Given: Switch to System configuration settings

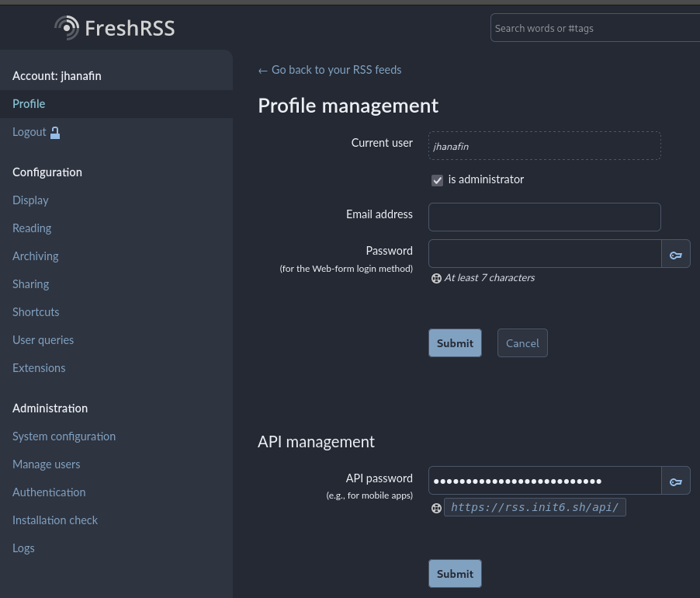Looking at the screenshot, I should point(64,436).
